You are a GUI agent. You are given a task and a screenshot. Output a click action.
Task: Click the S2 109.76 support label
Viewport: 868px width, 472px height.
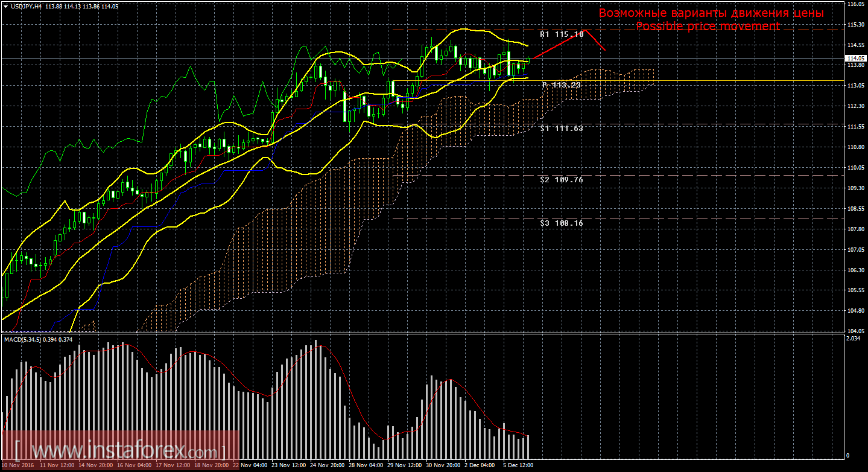point(561,180)
